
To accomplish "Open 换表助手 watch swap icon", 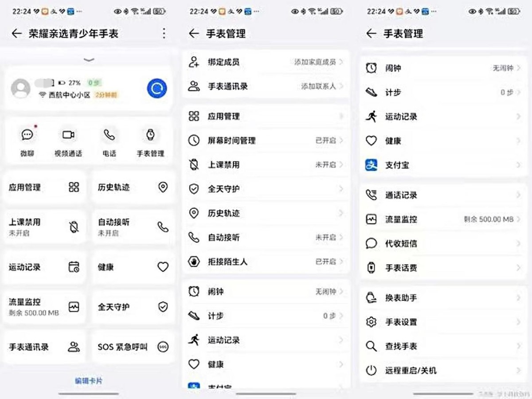I will click(371, 298).
